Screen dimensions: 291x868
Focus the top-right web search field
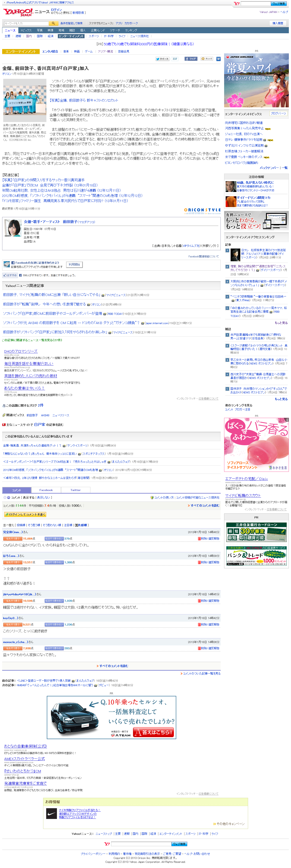click(256, 3)
